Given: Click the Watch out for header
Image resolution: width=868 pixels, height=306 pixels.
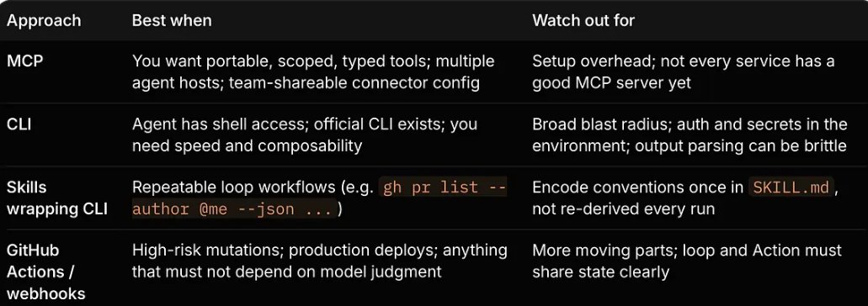Looking at the screenshot, I should (583, 20).
